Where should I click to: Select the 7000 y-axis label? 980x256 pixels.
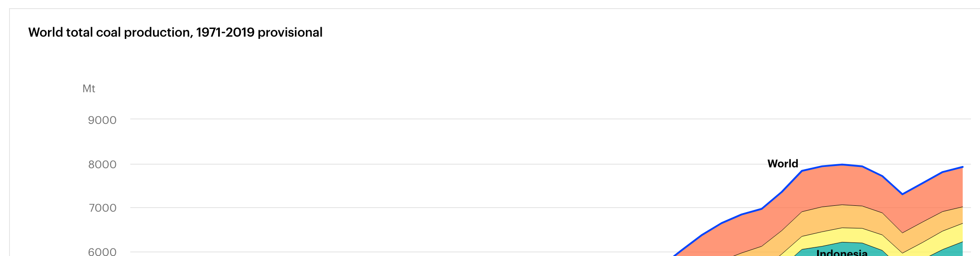[x=102, y=208]
